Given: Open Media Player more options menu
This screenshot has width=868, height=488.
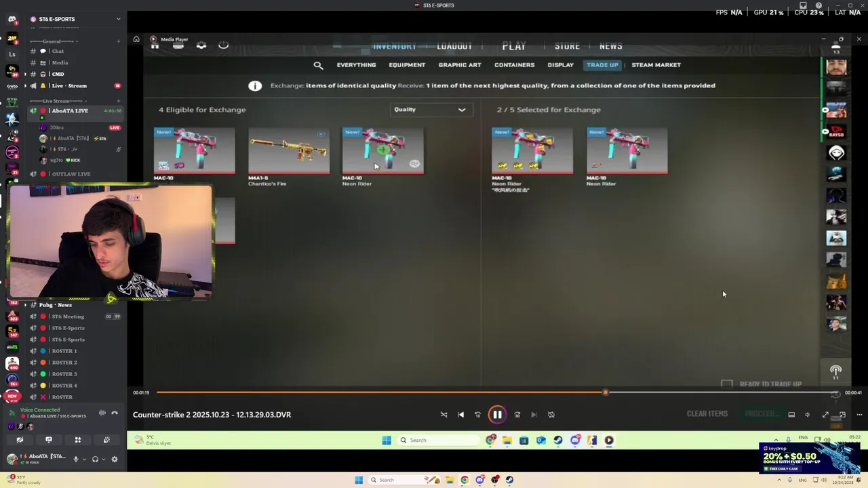Looking at the screenshot, I should (x=859, y=415).
